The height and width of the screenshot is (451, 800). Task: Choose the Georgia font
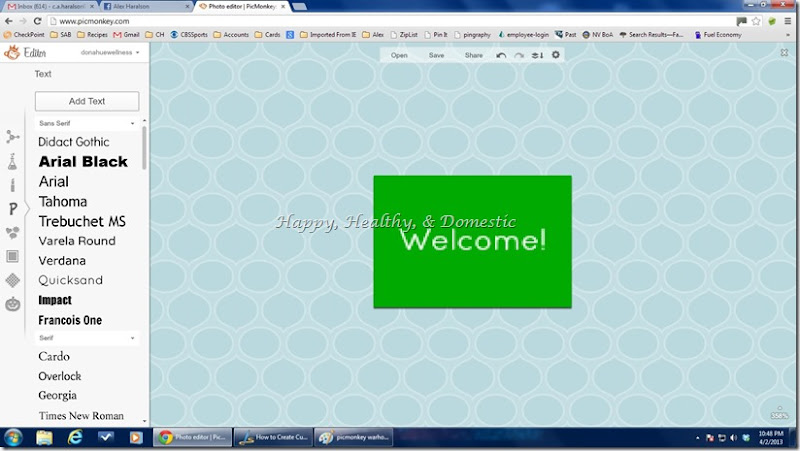click(58, 395)
